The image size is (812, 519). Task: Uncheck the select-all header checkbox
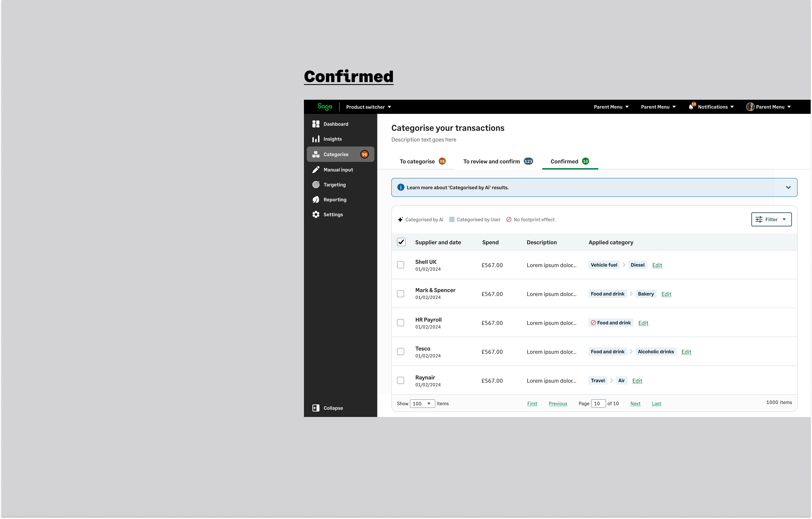(401, 242)
